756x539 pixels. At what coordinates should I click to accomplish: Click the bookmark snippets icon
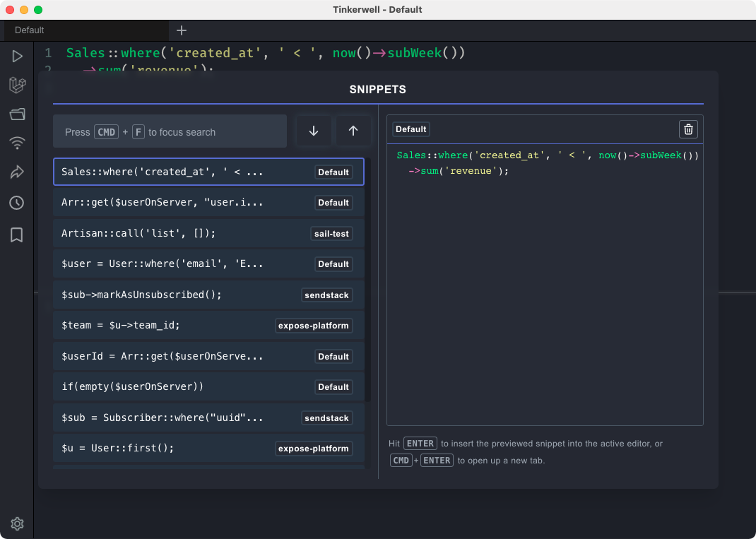pos(17,235)
